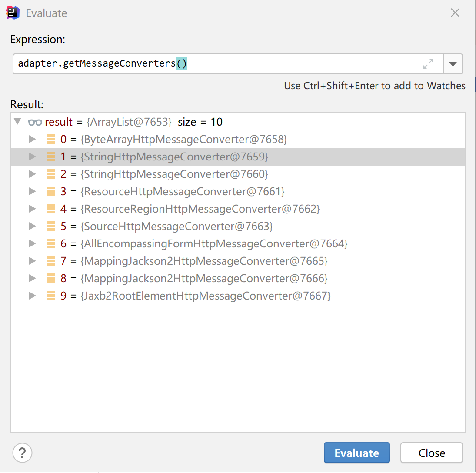Click the help question mark icon

(23, 453)
